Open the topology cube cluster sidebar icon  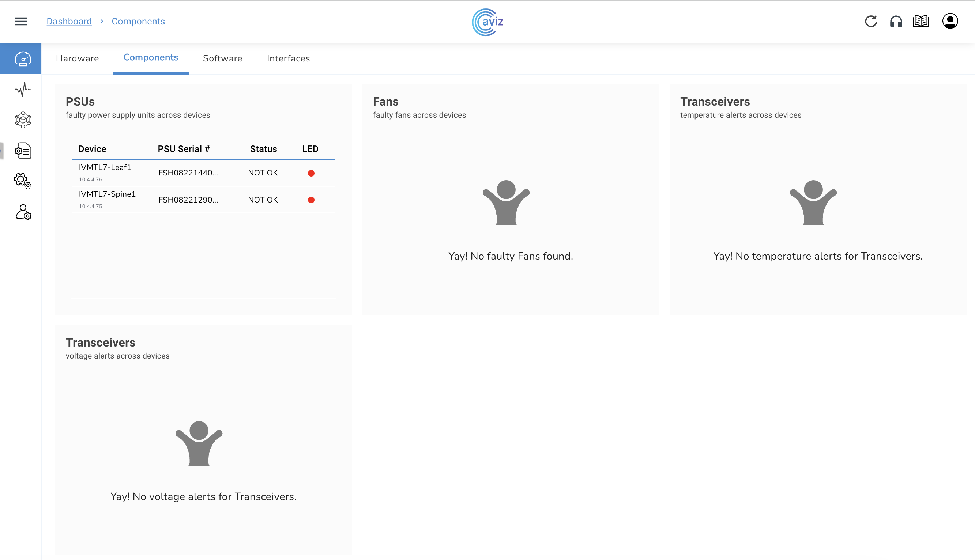click(x=23, y=120)
